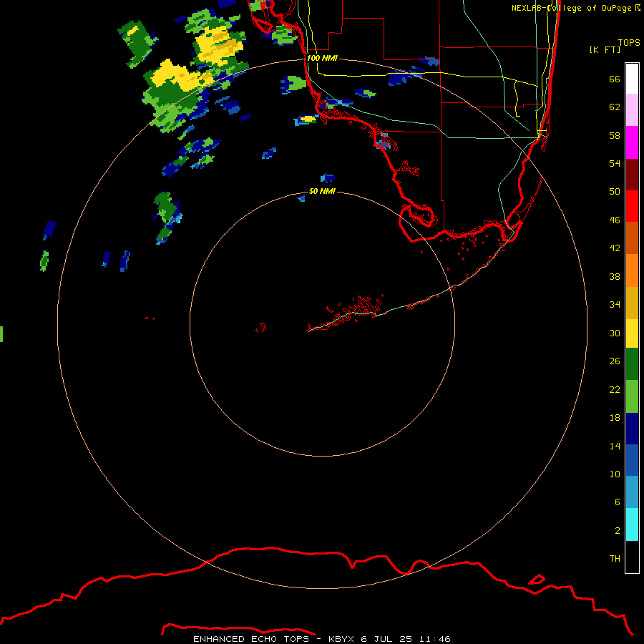Click the black TH threshold swatch
644x644 pixels.
632,557
